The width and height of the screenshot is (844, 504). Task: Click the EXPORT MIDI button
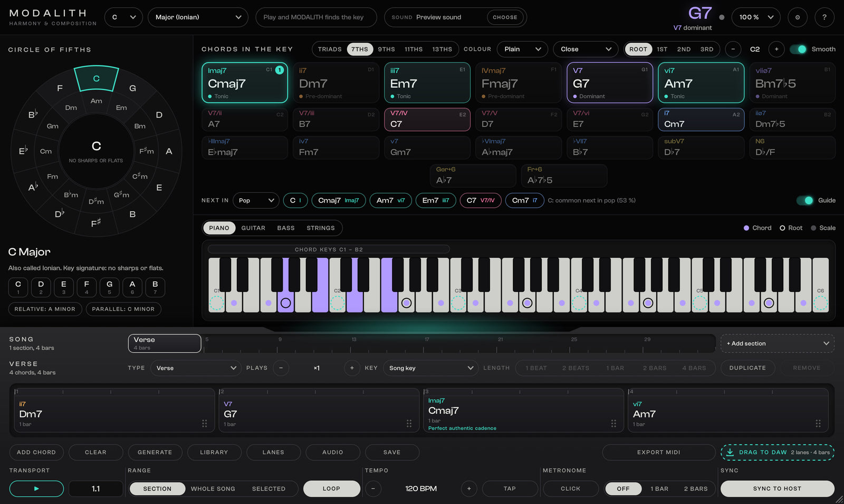658,452
